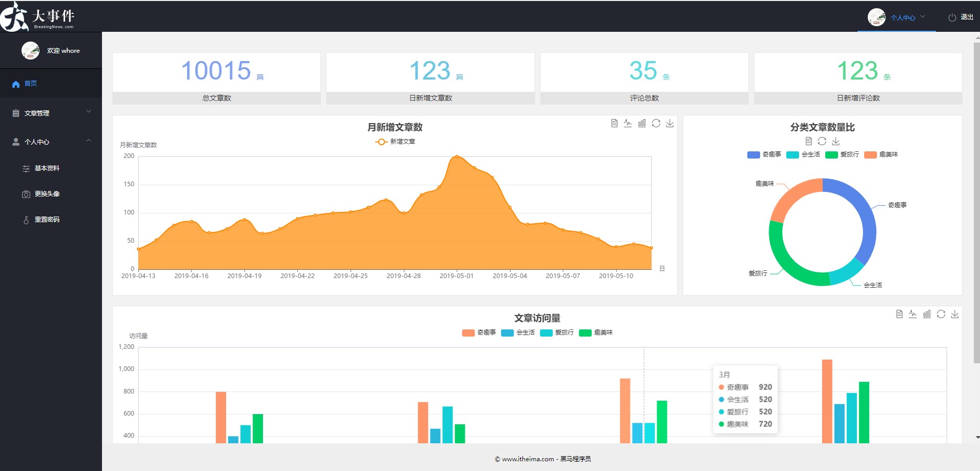Collapse the 个人中心 sidebar submenu arrow
This screenshot has width=980, height=471.
coord(89,140)
